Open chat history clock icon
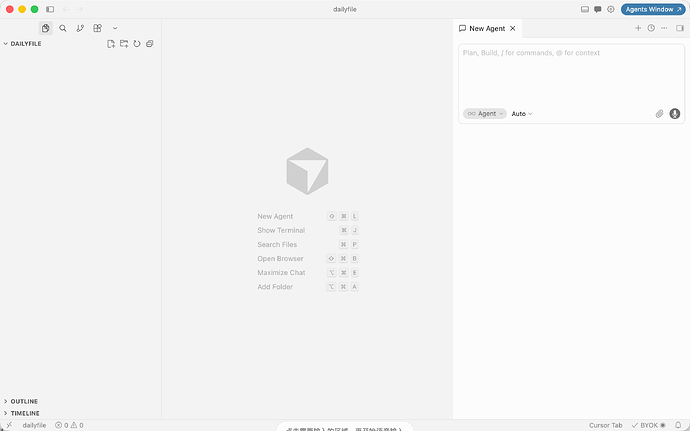 [651, 28]
